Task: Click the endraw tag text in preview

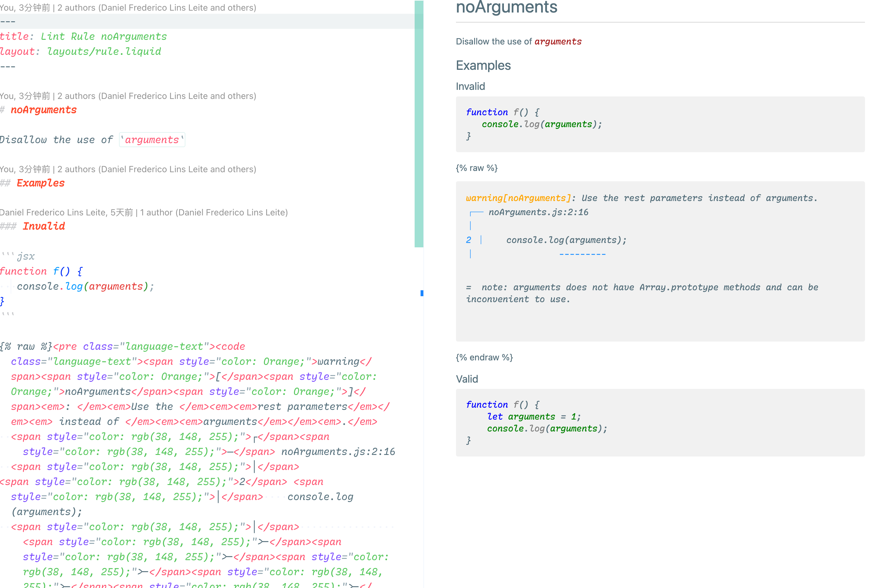Action: pos(484,357)
